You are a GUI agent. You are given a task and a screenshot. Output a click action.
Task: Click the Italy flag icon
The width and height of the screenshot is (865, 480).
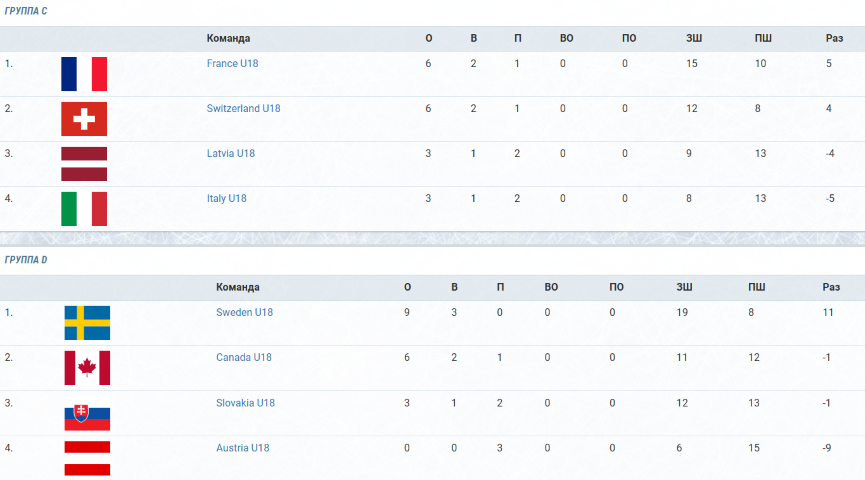[x=84, y=209]
